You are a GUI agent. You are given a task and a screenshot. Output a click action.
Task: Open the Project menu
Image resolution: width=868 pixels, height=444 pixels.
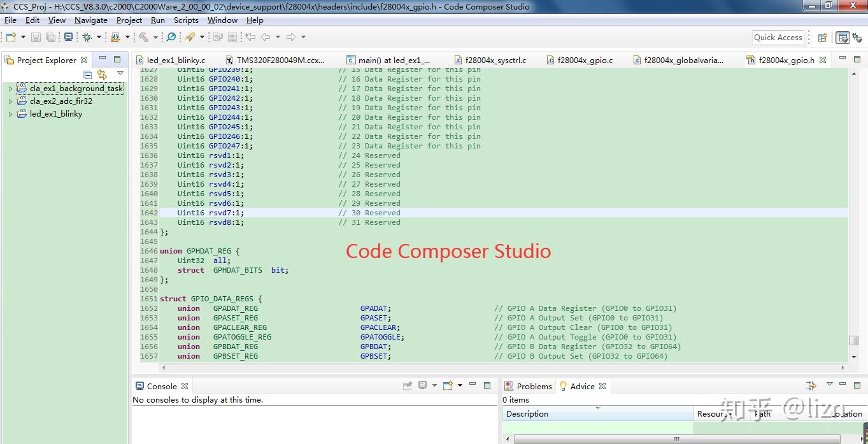(x=129, y=20)
